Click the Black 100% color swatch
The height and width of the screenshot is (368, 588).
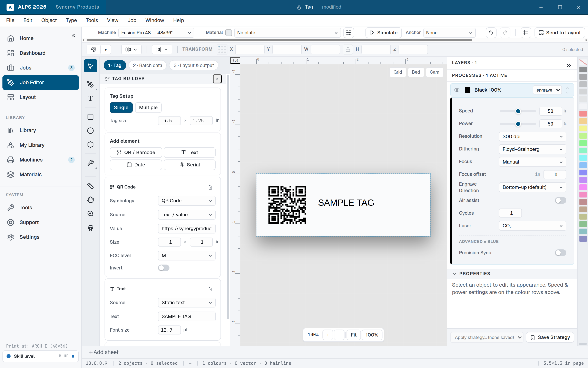(468, 90)
